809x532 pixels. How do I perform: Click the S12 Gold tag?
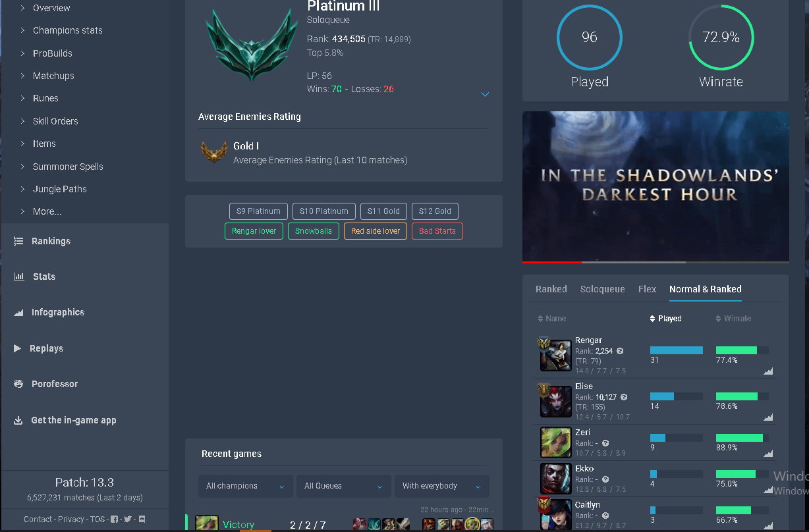tap(435, 211)
